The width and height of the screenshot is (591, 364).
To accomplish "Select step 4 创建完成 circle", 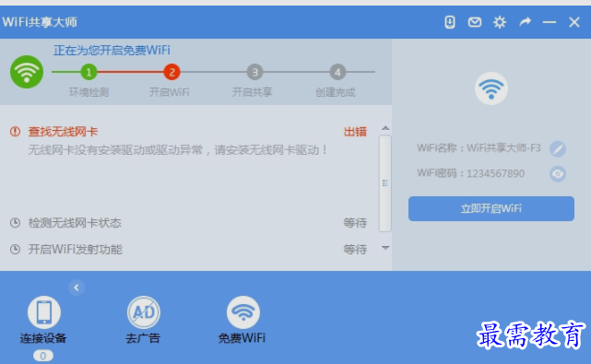I will [337, 72].
